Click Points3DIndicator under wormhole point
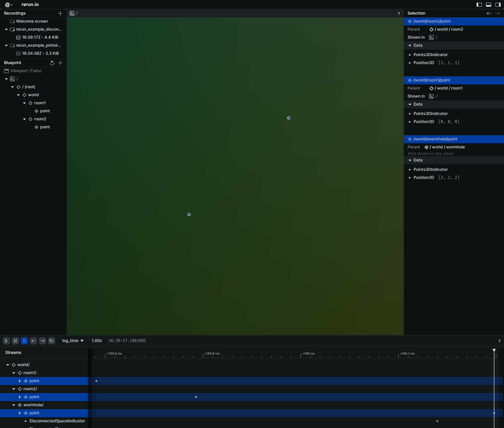 (x=430, y=170)
